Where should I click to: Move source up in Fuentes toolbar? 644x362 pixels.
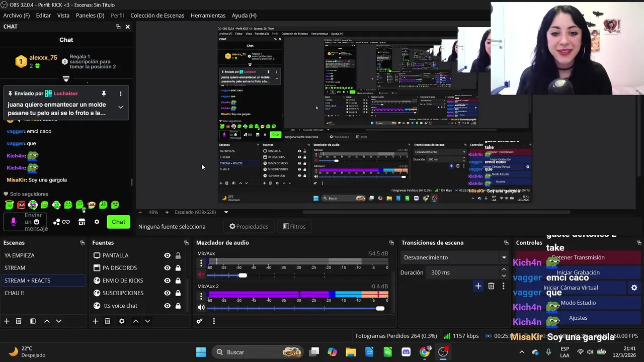(135, 321)
